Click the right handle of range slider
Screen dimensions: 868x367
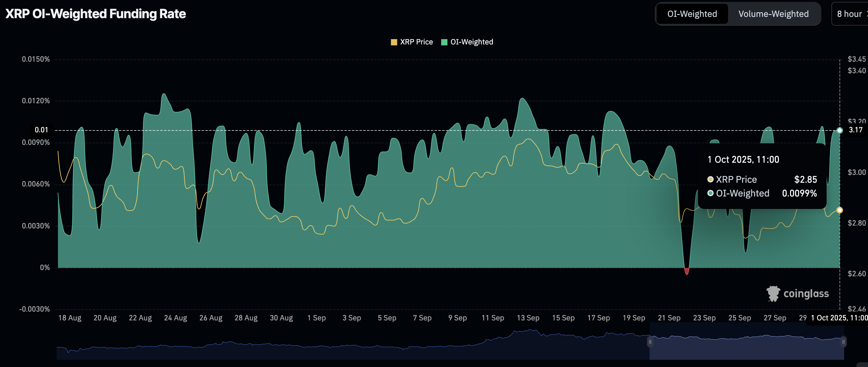[843, 342]
